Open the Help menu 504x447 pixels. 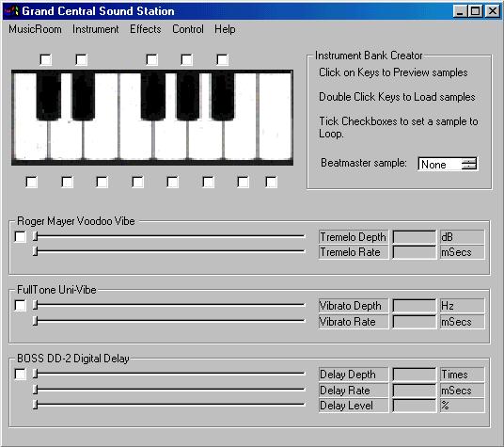point(225,29)
